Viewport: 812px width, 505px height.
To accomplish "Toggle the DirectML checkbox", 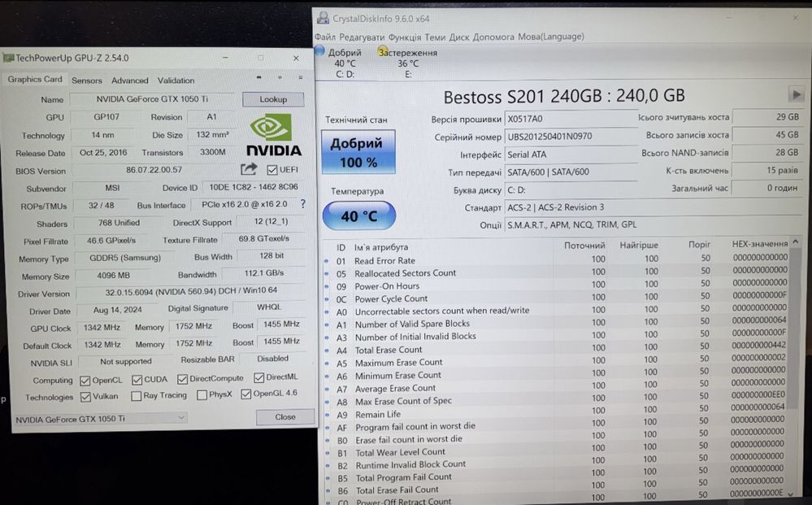I will pyautogui.click(x=259, y=377).
